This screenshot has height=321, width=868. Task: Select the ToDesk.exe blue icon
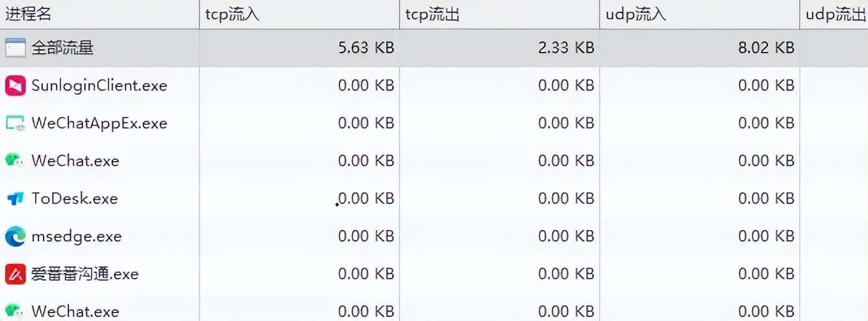pyautogui.click(x=15, y=199)
